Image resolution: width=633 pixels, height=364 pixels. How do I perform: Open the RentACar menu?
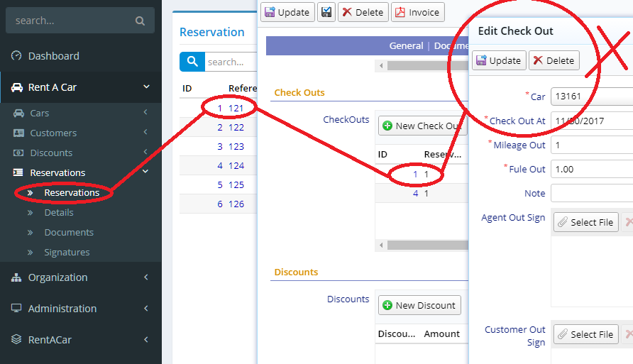[x=50, y=340]
